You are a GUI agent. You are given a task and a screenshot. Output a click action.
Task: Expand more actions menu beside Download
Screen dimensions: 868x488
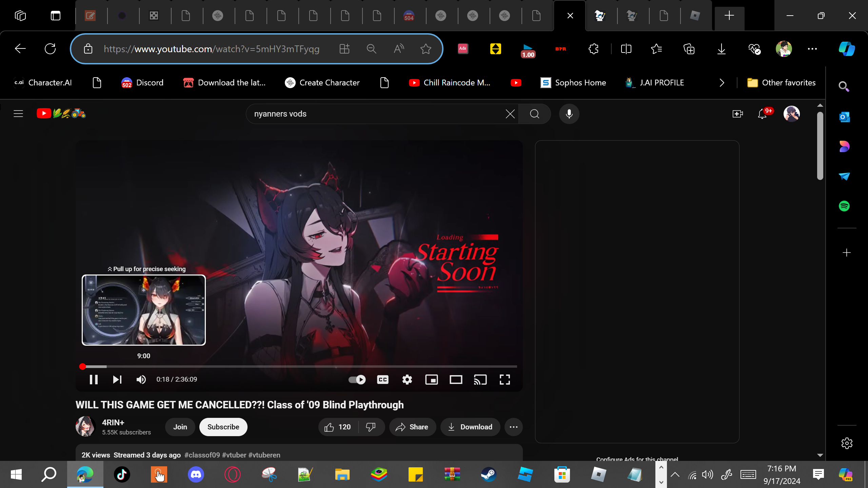coord(514,427)
